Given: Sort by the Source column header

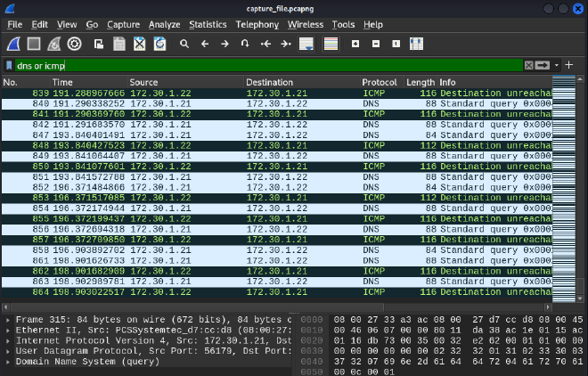Looking at the screenshot, I should pos(186,82).
